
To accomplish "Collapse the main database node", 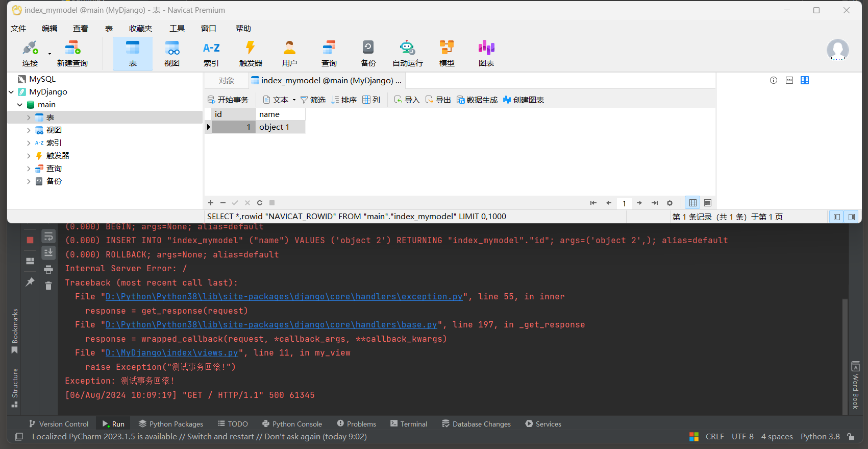I will pos(20,105).
